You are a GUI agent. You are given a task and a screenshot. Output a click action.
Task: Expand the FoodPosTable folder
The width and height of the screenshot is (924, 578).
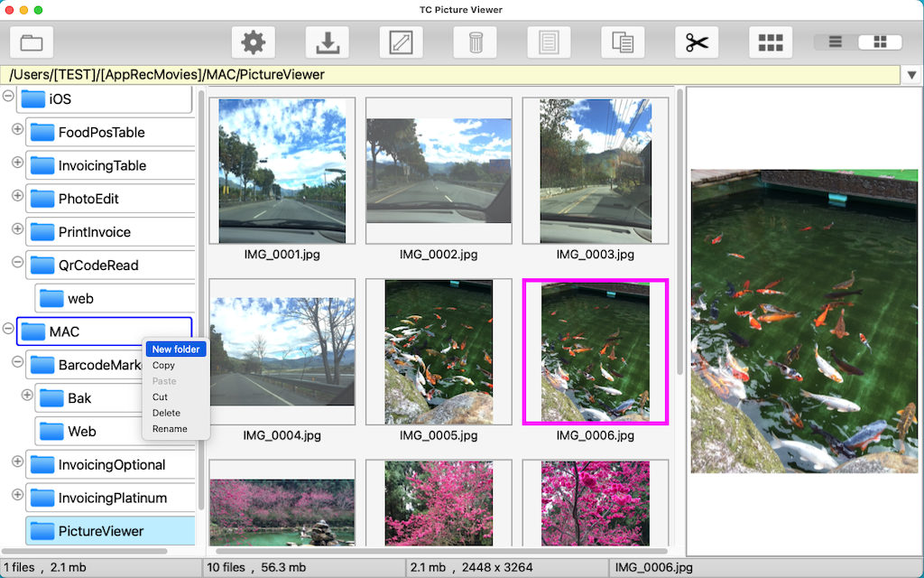(17, 129)
